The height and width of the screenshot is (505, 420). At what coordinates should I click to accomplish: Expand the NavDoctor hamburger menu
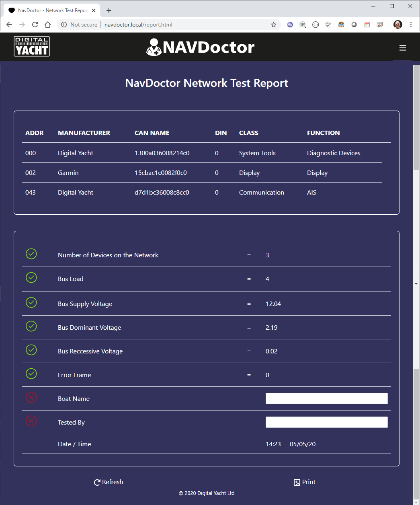pyautogui.click(x=403, y=47)
